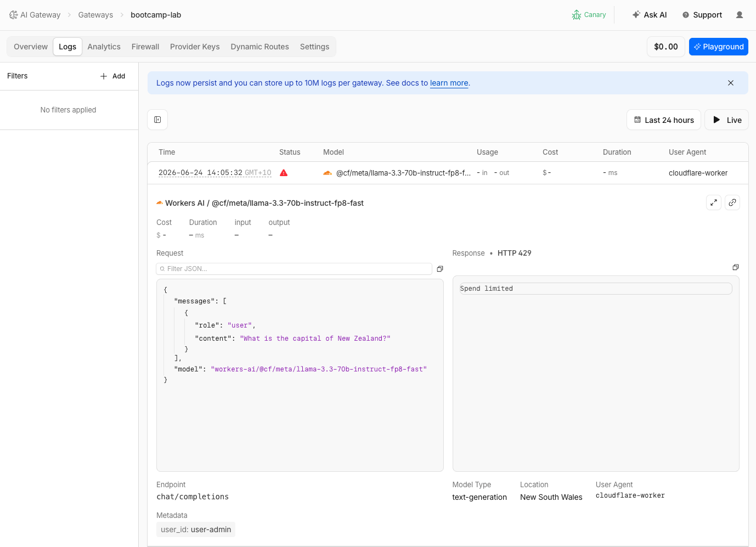The height and width of the screenshot is (547, 756).
Task: Switch to the Overview tab
Action: click(31, 47)
